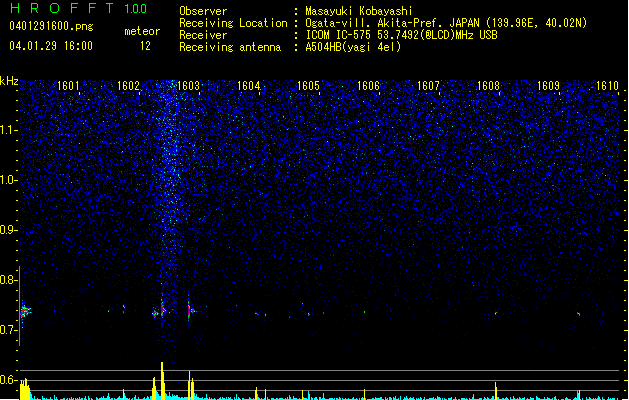This screenshot has height=400, width=629.
Task: Click the 1605 time marker
Action: pyautogui.click(x=308, y=86)
